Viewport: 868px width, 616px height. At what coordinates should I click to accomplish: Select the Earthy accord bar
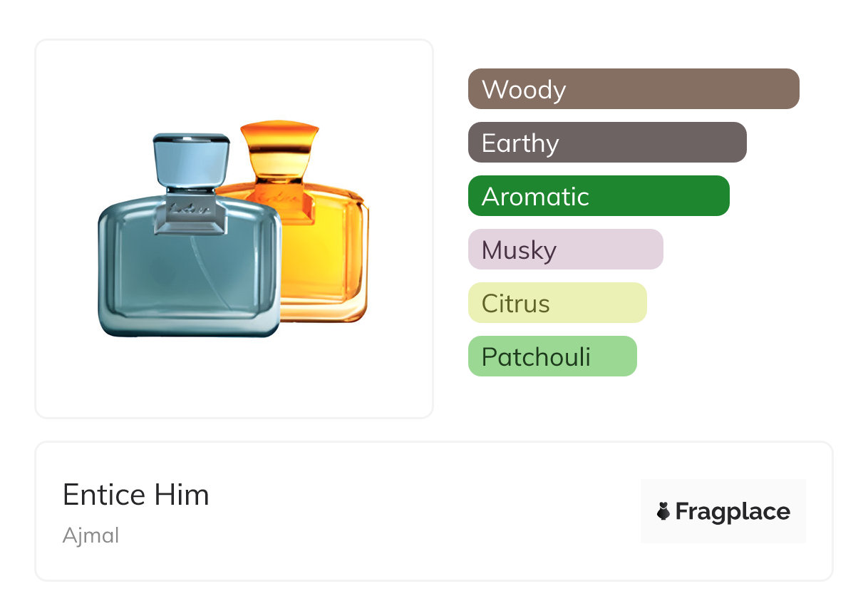point(606,143)
